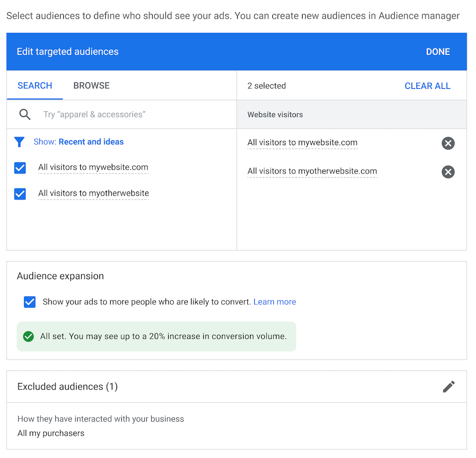Screen dimensions: 476x458
Task: Open the Learn more link
Action: pyautogui.click(x=274, y=302)
